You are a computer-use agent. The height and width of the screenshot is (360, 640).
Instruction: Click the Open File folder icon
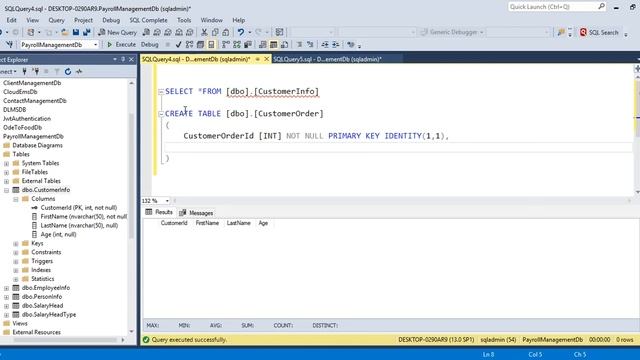[x=64, y=32]
